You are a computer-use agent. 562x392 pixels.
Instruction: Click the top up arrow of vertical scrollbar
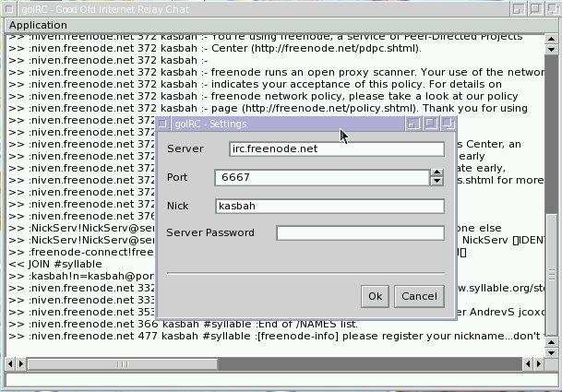click(551, 39)
